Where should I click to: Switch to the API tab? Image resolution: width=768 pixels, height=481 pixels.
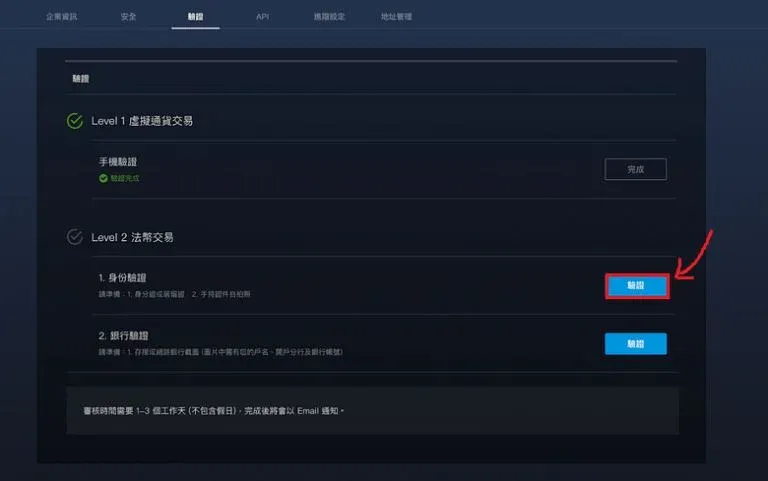pos(263,17)
